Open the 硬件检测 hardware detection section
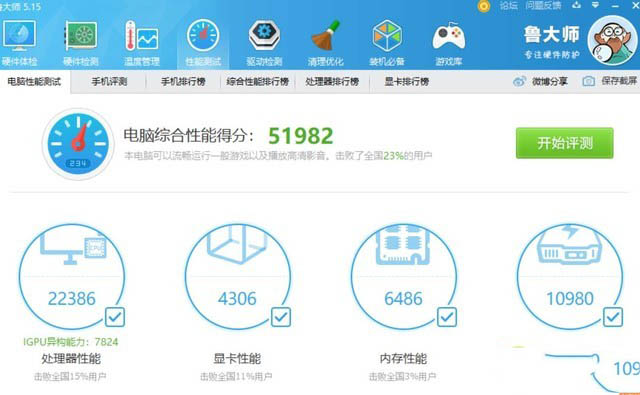Viewport: 640px width, 395px height. [x=81, y=43]
